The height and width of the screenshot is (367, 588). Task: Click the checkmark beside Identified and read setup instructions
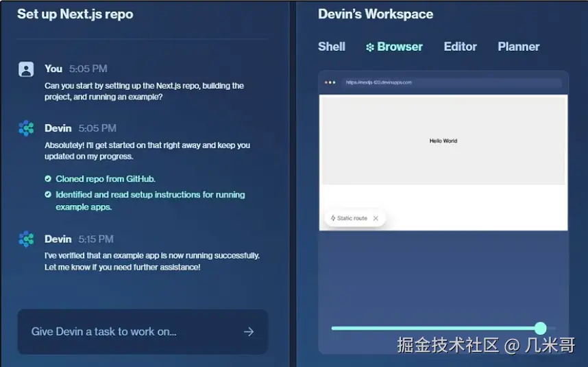pos(48,194)
